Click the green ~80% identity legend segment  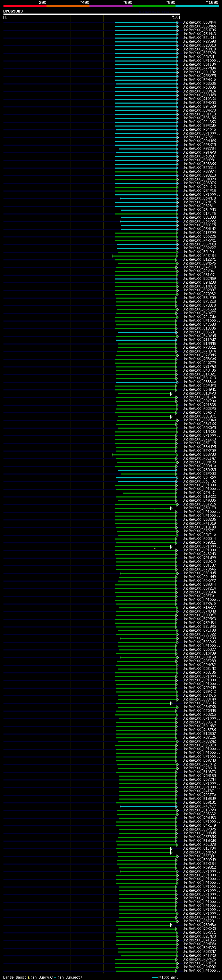154,6
